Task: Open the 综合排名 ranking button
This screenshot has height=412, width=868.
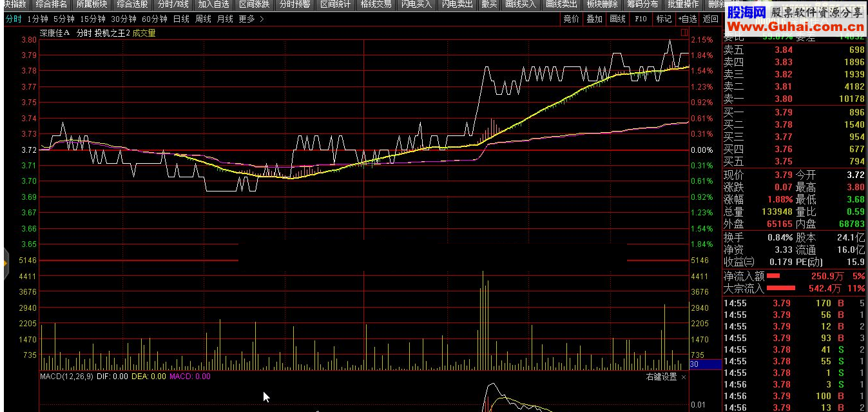Action: (52, 5)
